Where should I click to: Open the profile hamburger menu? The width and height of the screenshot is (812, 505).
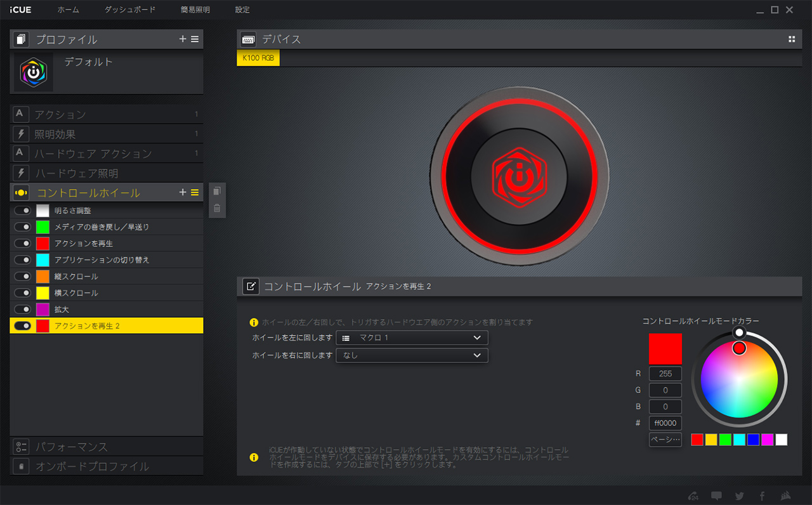(195, 39)
